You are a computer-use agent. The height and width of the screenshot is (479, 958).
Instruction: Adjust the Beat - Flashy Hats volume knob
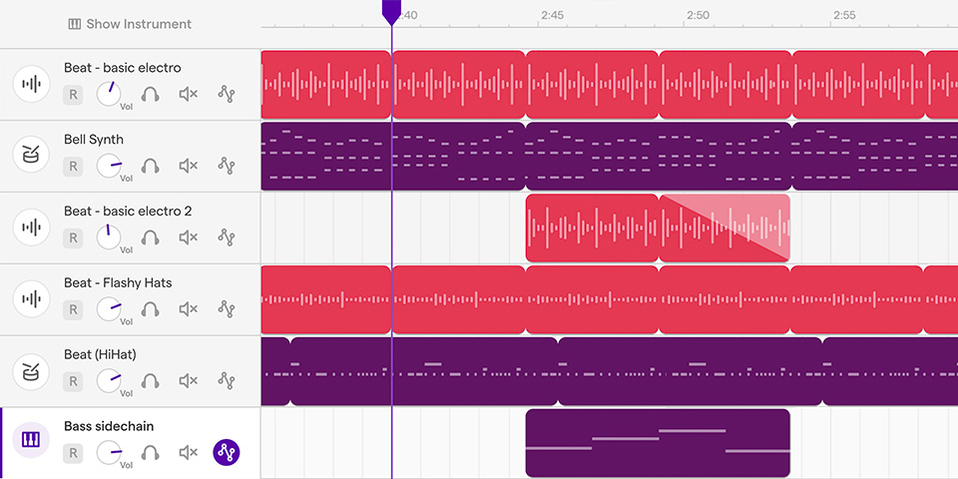[x=108, y=308]
